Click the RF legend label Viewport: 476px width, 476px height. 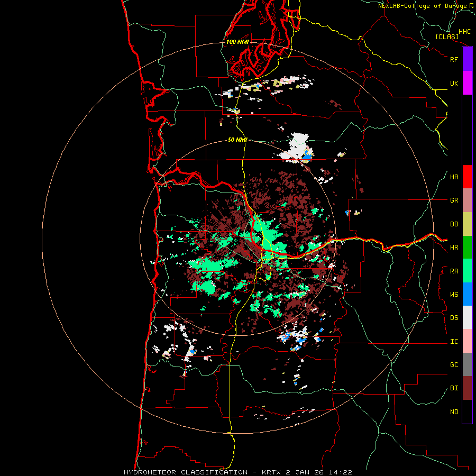pos(454,60)
